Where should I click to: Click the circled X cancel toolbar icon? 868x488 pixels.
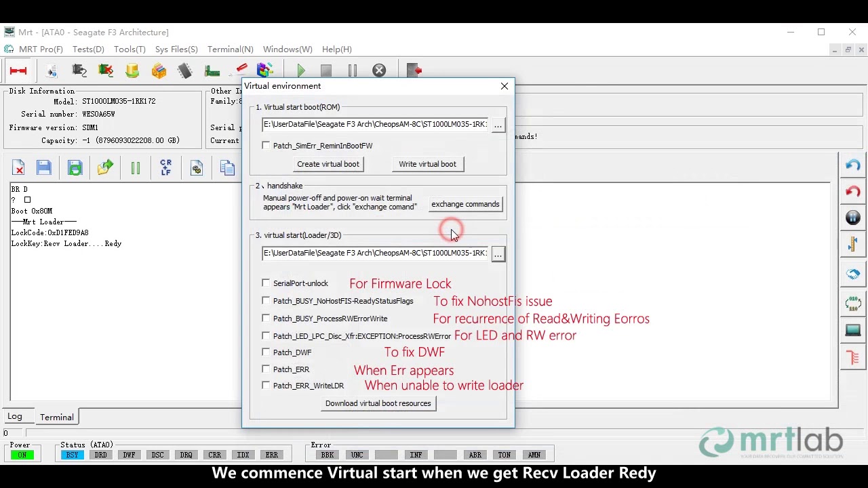click(379, 70)
